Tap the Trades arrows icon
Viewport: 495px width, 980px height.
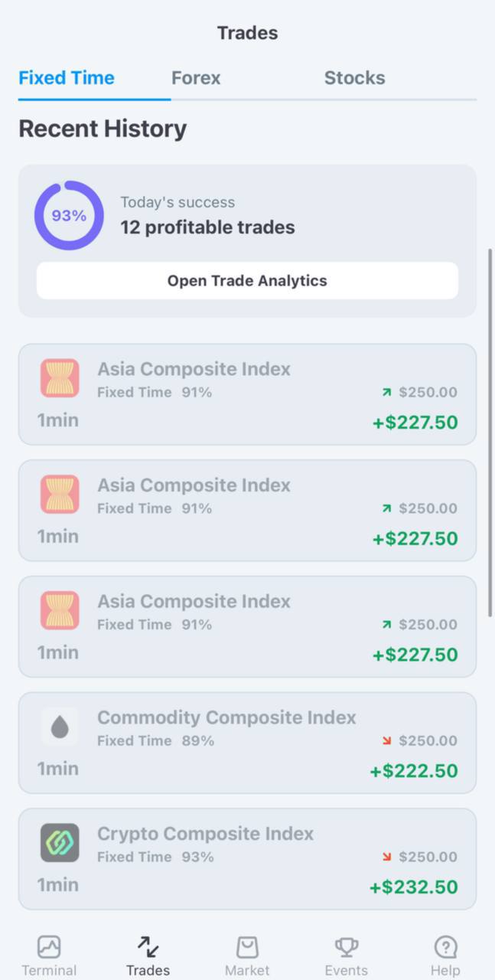pos(148,946)
